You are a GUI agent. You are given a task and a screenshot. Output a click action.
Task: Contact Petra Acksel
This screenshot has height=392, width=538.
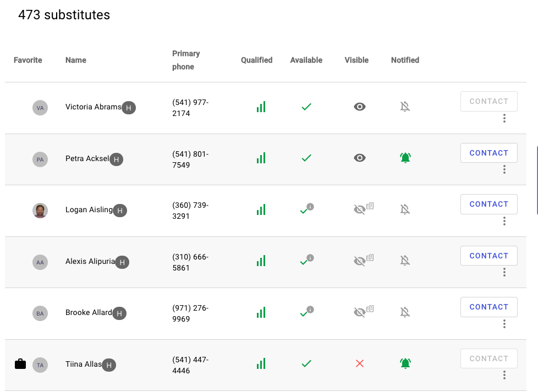[x=489, y=153]
